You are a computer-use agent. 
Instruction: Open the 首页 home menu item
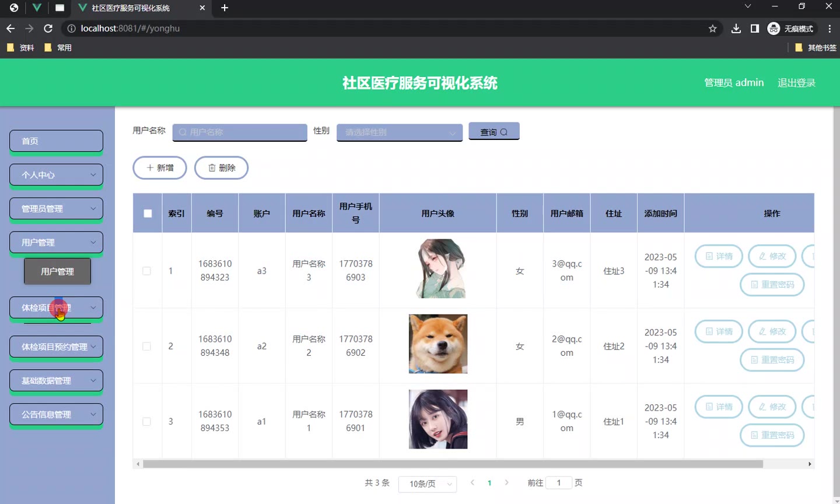(x=56, y=141)
